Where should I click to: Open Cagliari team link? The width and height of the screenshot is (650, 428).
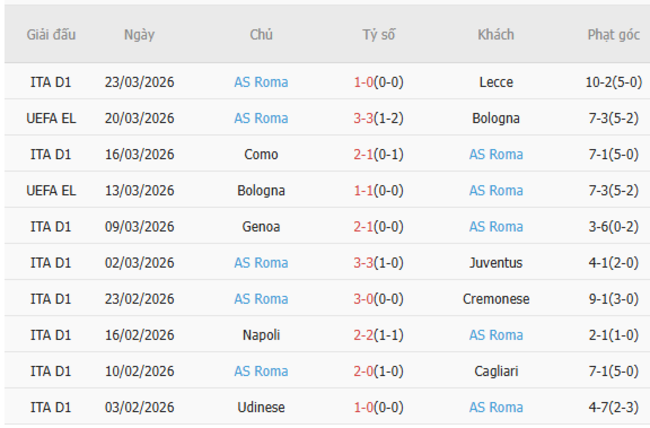click(496, 370)
